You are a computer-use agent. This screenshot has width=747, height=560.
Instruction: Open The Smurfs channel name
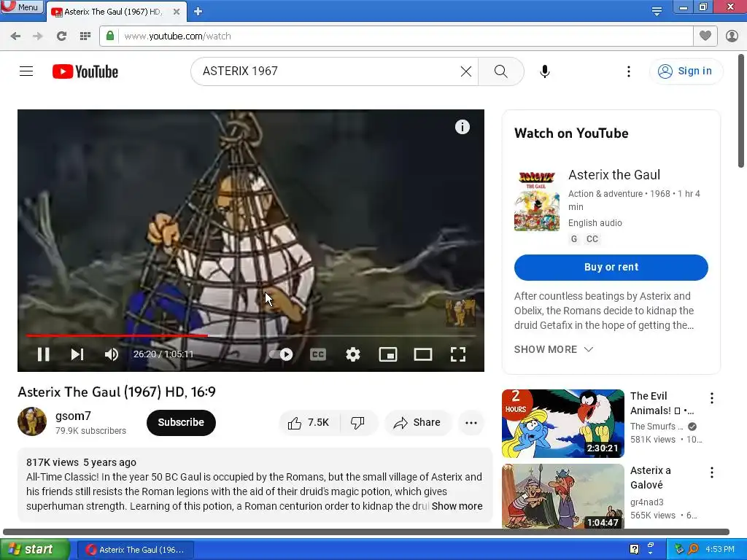(657, 426)
